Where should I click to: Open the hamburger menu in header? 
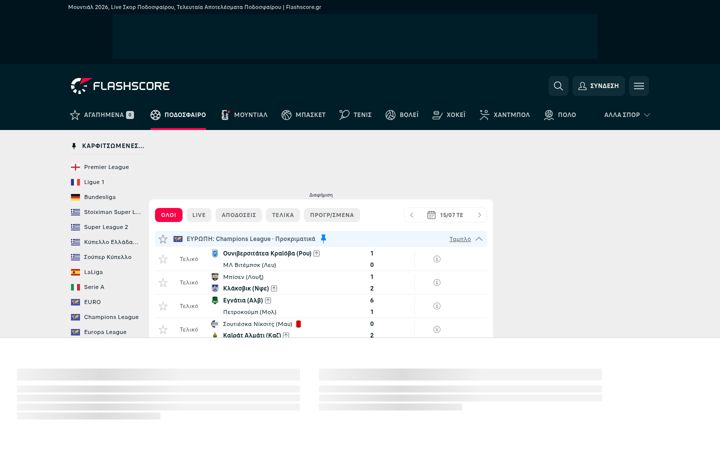639,86
